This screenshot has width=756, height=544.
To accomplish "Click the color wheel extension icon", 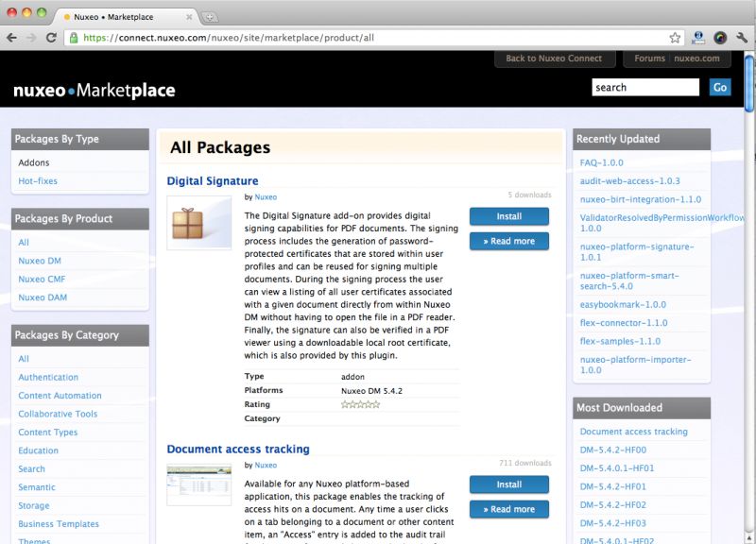I will click(x=720, y=38).
